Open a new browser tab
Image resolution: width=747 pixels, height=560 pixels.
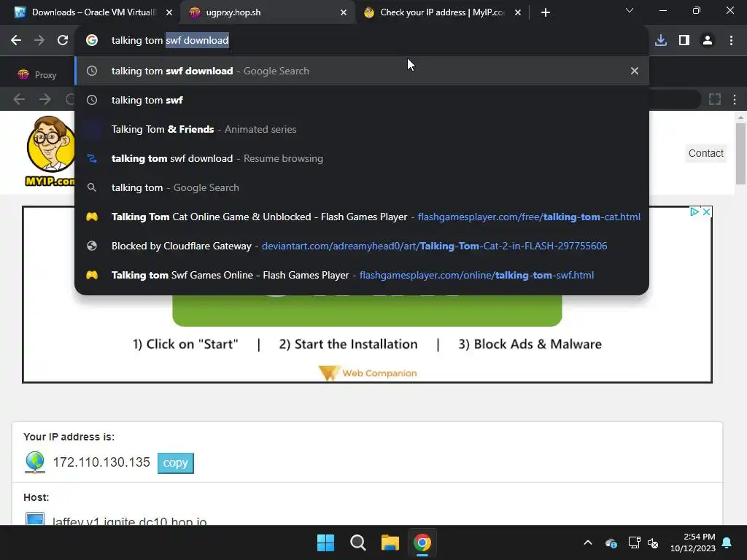pyautogui.click(x=546, y=12)
